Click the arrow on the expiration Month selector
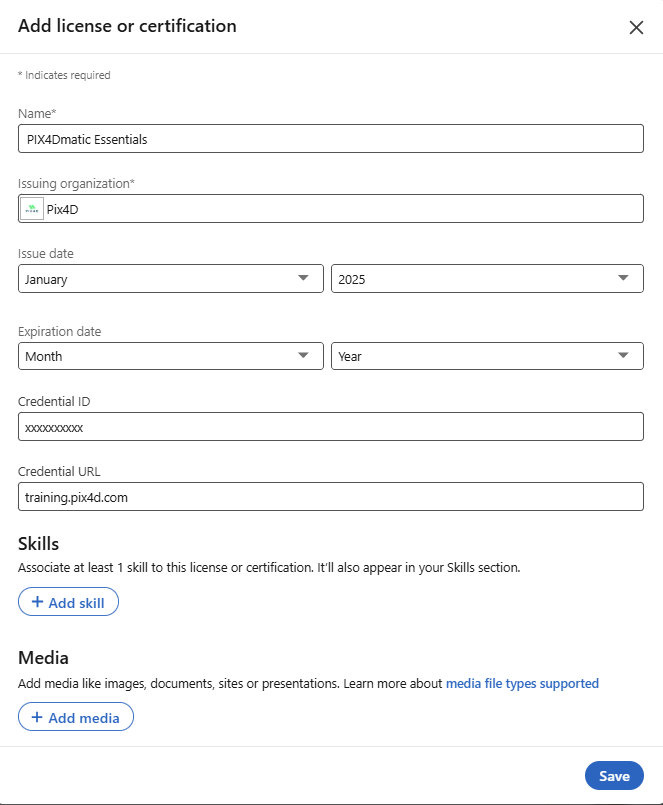Image resolution: width=663 pixels, height=805 pixels. tap(304, 356)
